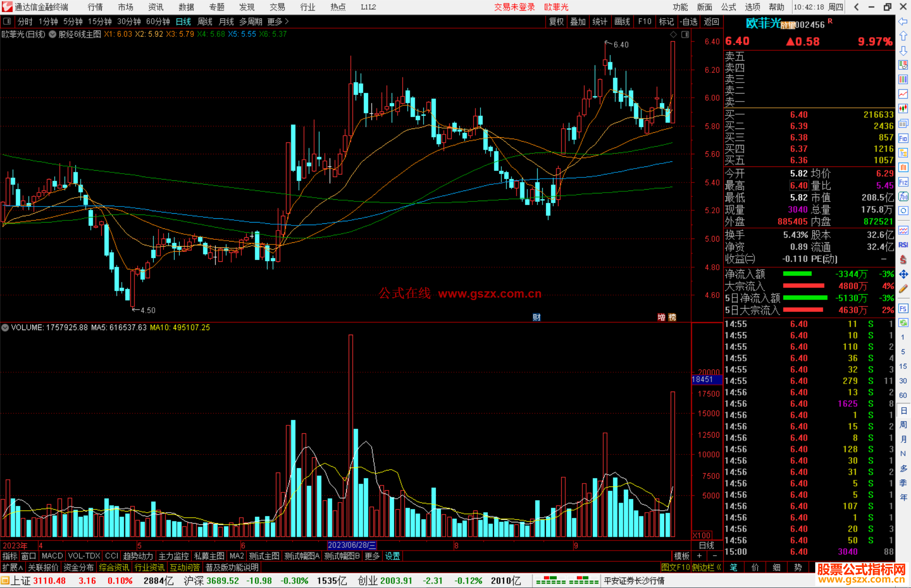This screenshot has width=911, height=588.
Task: Expand 扩展 panel at bottom left
Action: pyautogui.click(x=13, y=567)
